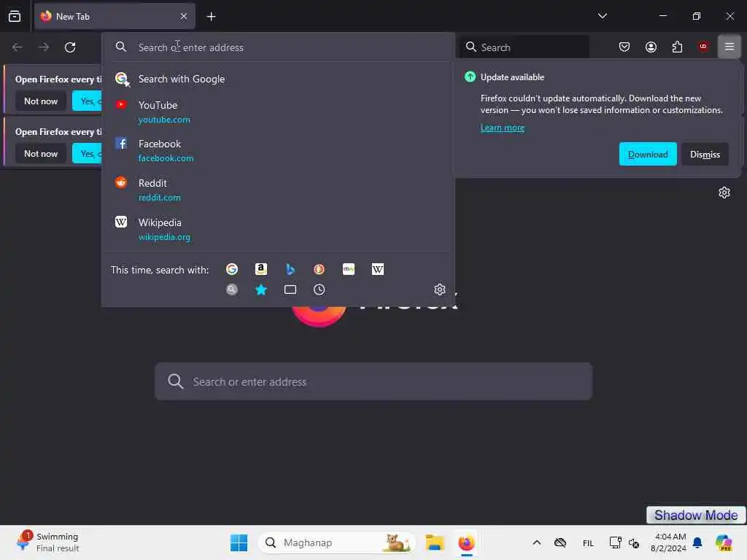Open the Windows Start menu
This screenshot has width=747, height=560.
click(x=239, y=542)
